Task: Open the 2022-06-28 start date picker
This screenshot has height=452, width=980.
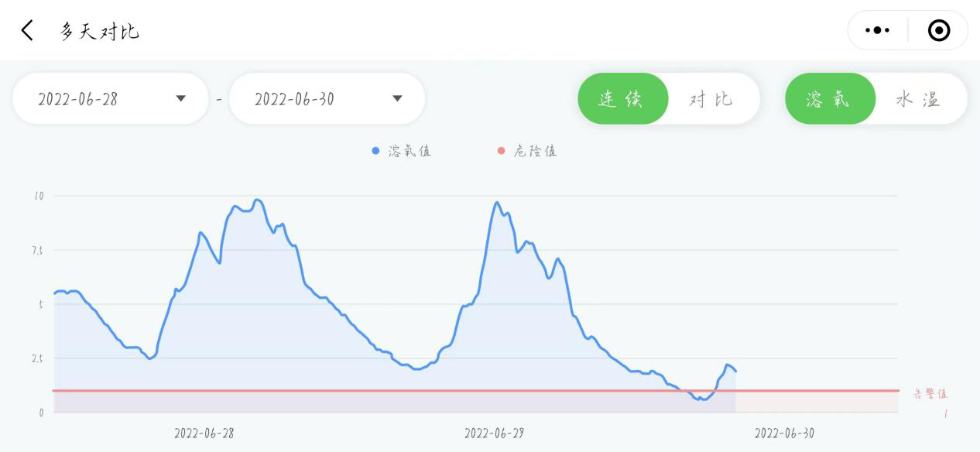Action: click(x=78, y=99)
